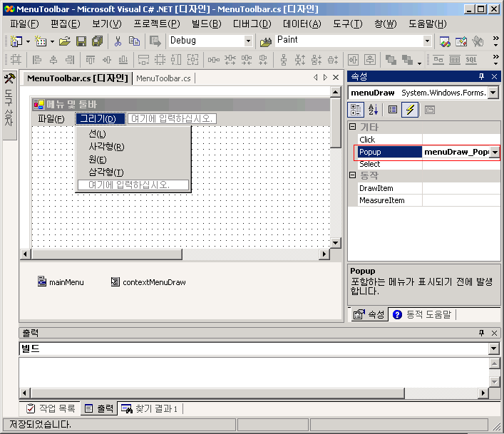
Task: Click the Copy toolbar icon
Action: point(133,41)
